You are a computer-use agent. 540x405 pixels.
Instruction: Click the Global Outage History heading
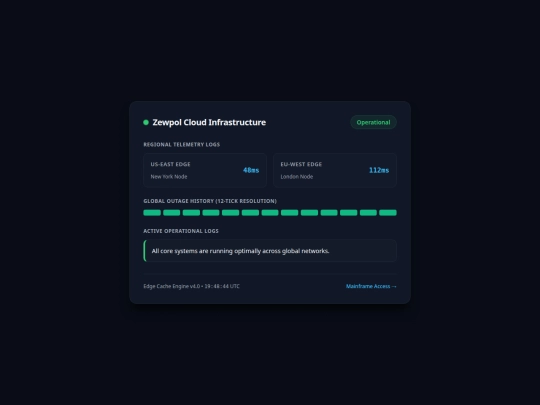pos(210,201)
